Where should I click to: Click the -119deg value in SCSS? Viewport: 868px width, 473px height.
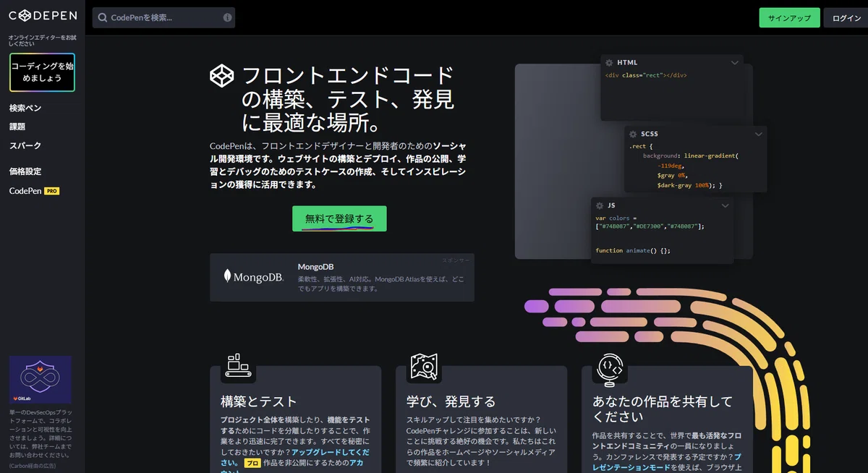(671, 166)
